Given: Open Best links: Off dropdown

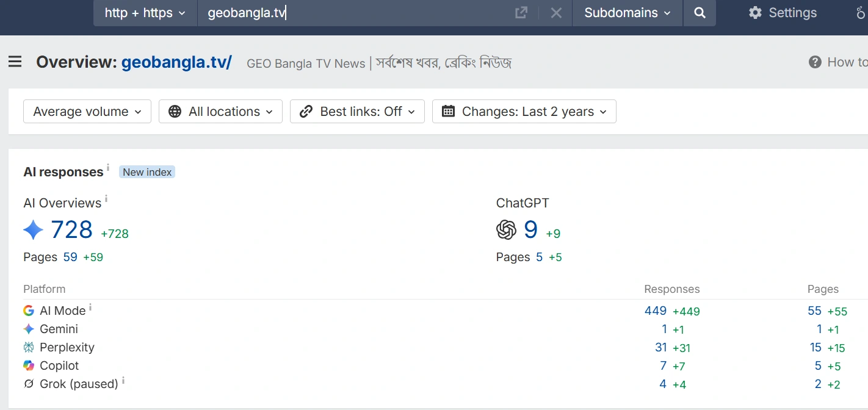Looking at the screenshot, I should 357,112.
